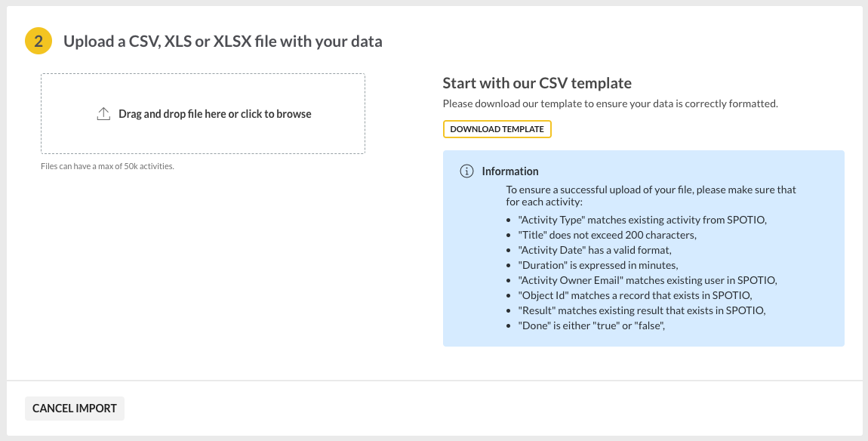Image resolution: width=868 pixels, height=441 pixels.
Task: Click the 'Activity Date' valid format line
Action: pyautogui.click(x=595, y=250)
